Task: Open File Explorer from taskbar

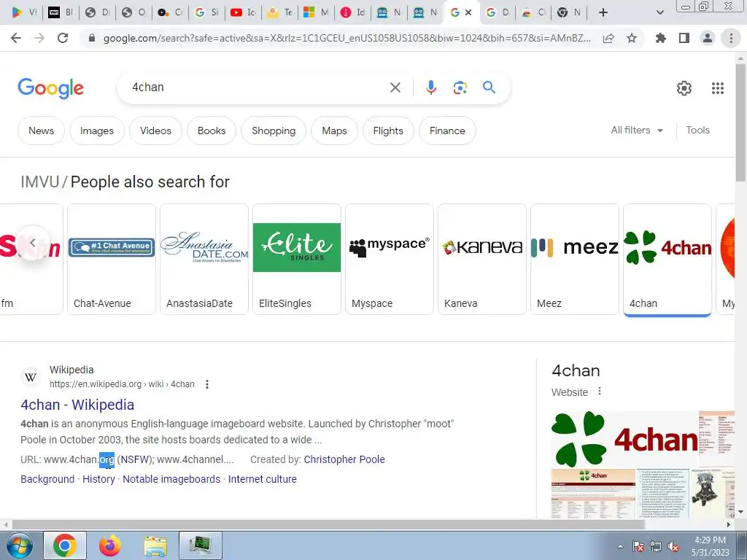Action: coord(155,546)
